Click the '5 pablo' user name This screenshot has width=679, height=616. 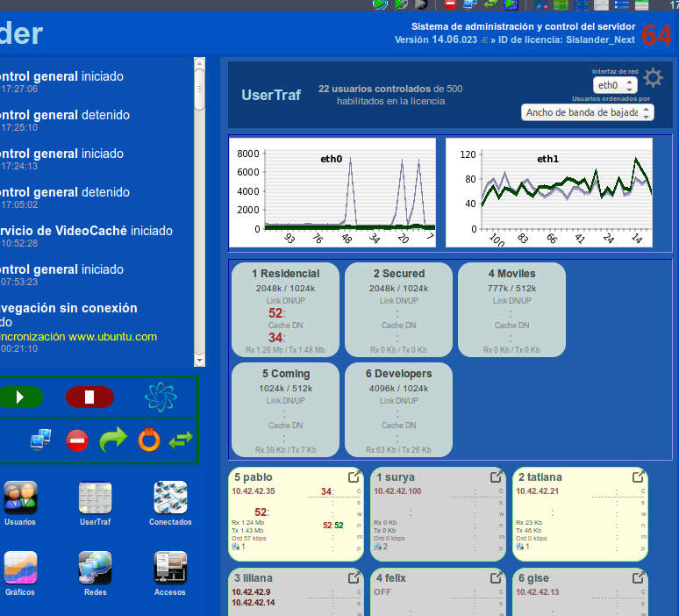tap(254, 477)
